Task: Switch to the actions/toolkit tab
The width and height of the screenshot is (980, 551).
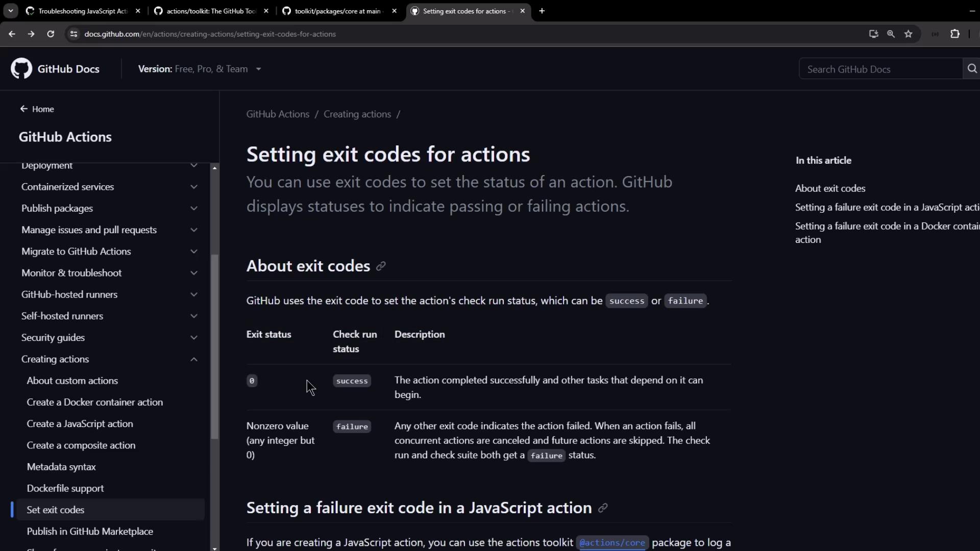Action: click(x=211, y=11)
